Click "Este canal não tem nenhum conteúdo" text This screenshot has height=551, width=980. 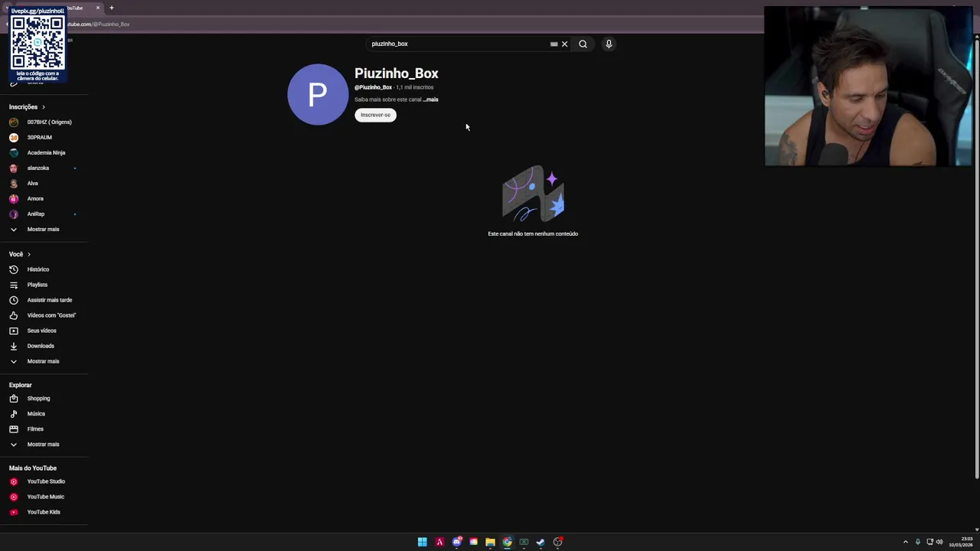tap(533, 233)
